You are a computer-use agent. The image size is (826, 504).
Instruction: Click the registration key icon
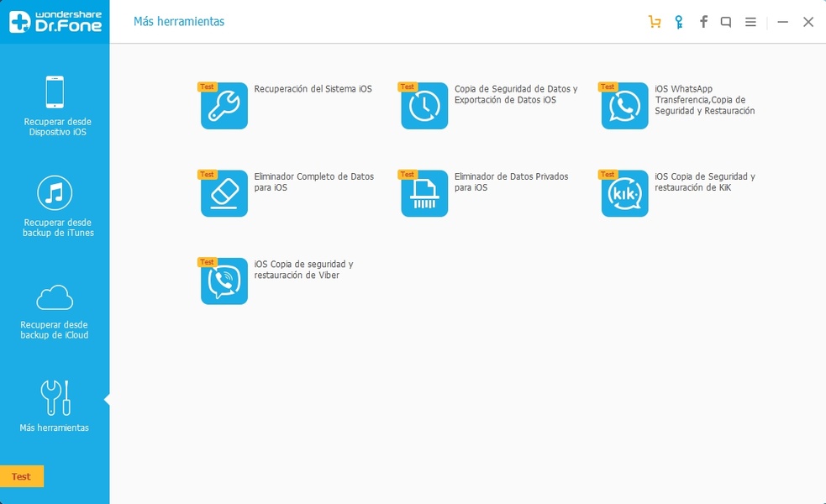tap(679, 22)
